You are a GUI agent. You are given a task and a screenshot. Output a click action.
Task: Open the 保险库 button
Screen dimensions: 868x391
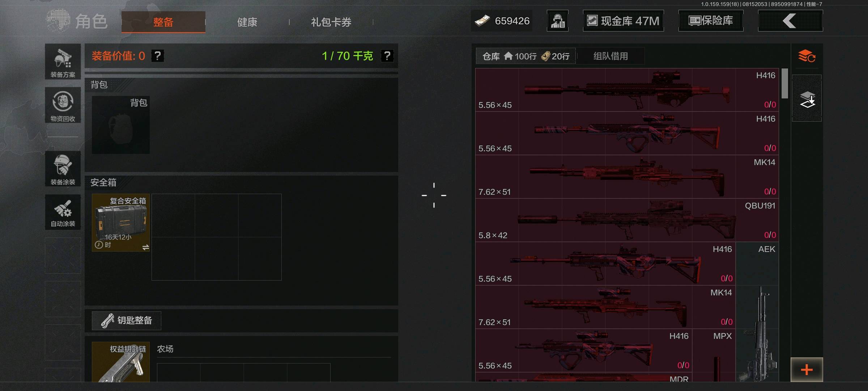(x=711, y=21)
